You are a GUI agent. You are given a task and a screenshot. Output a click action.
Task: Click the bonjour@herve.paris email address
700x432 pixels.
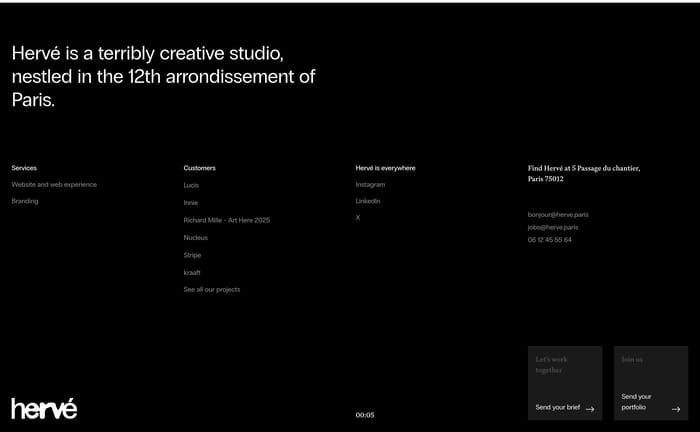tap(558, 215)
